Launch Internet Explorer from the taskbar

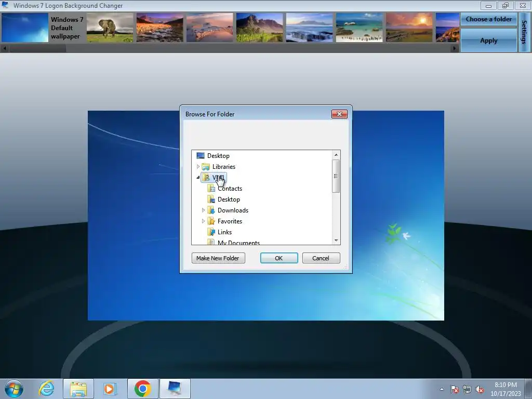pyautogui.click(x=46, y=389)
